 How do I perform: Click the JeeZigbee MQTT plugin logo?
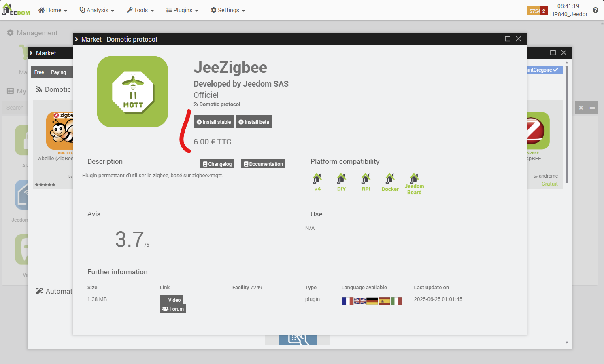(132, 92)
